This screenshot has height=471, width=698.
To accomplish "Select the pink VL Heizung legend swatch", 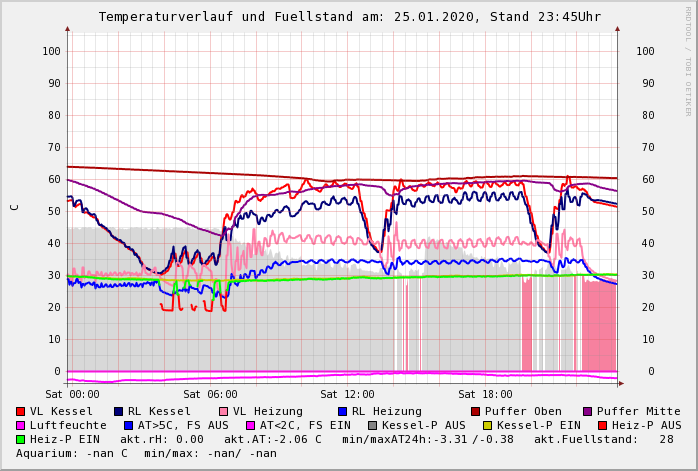I will (x=223, y=411).
